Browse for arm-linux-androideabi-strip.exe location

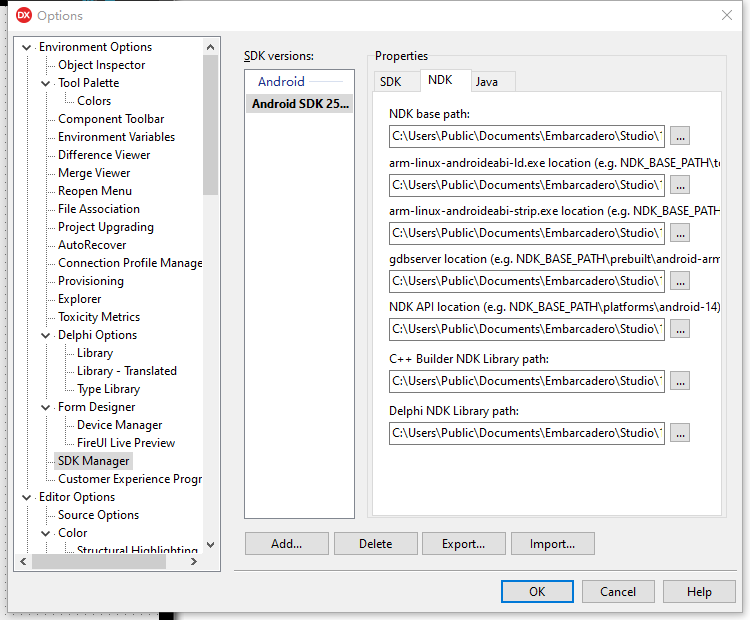pos(680,232)
